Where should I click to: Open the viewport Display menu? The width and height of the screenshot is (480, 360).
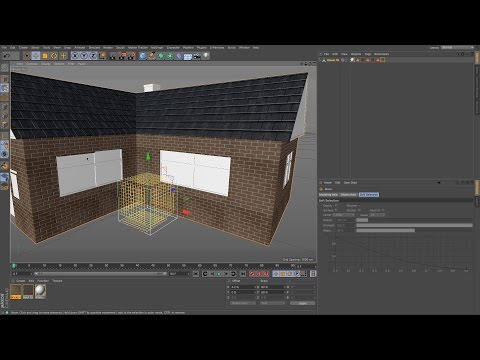pos(46,64)
